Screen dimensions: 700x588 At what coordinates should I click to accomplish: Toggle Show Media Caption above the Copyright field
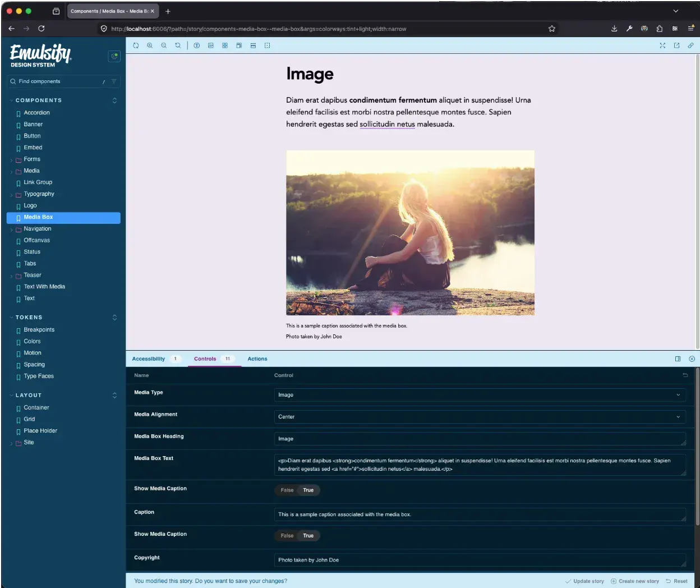point(298,536)
